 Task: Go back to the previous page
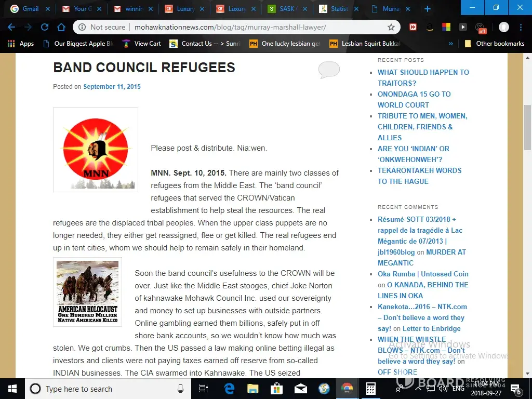11,27
